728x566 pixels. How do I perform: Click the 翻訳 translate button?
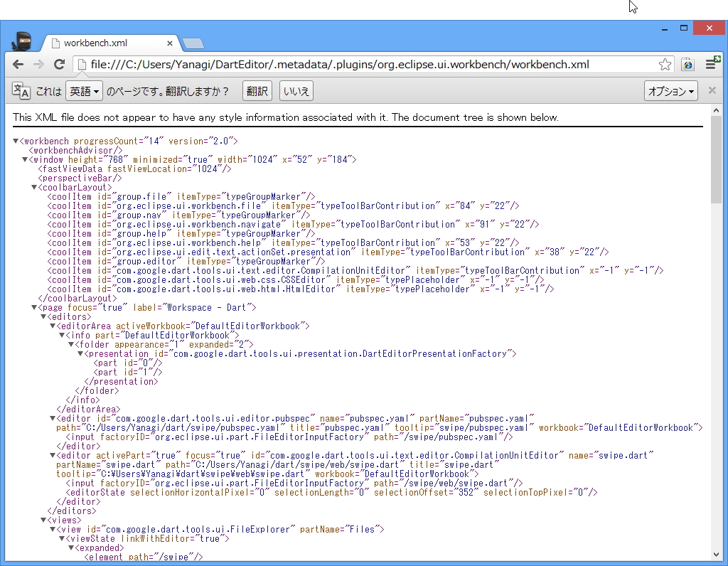(x=257, y=91)
